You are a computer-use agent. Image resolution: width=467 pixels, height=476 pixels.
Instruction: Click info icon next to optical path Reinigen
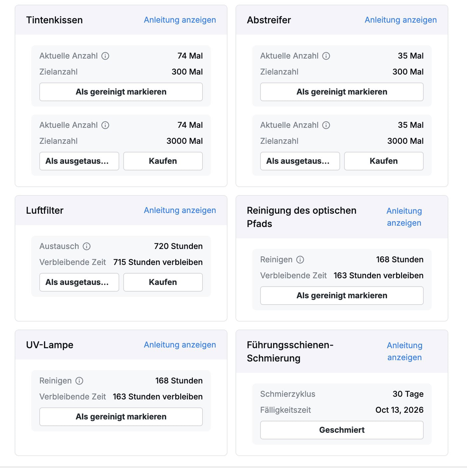point(300,260)
